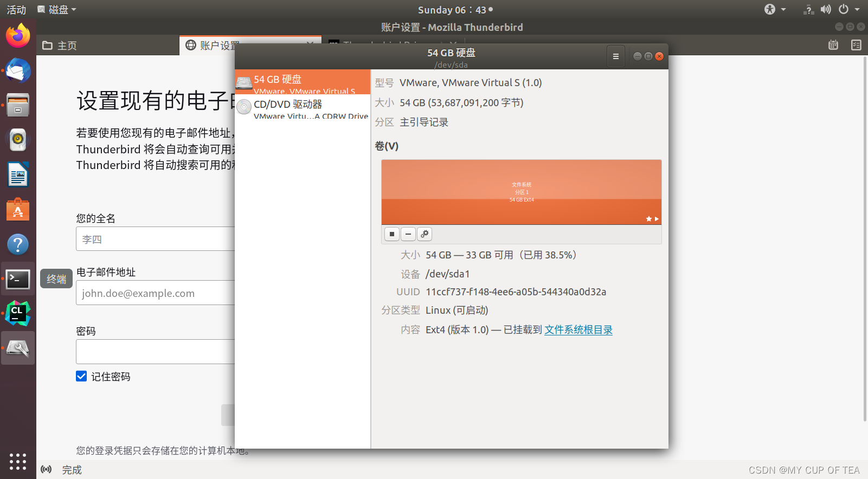Click the Thunderbird window scrollbar
This screenshot has height=479, width=868.
865,238
